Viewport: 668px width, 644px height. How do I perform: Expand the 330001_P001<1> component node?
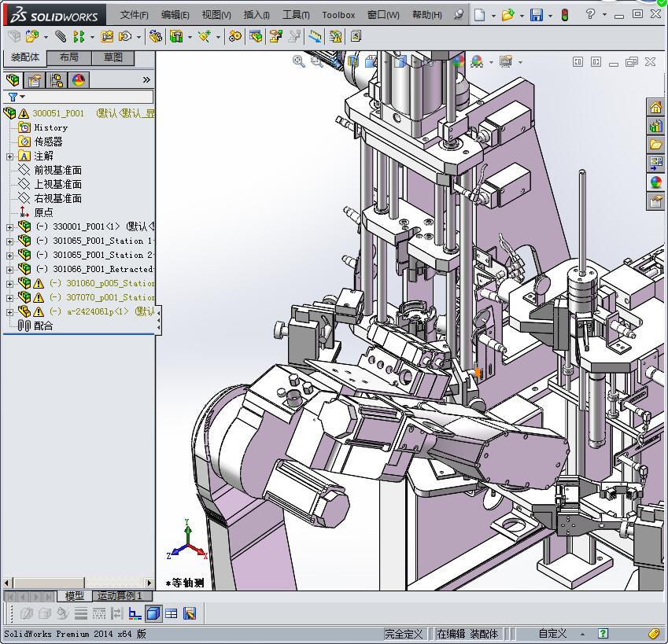(9, 227)
